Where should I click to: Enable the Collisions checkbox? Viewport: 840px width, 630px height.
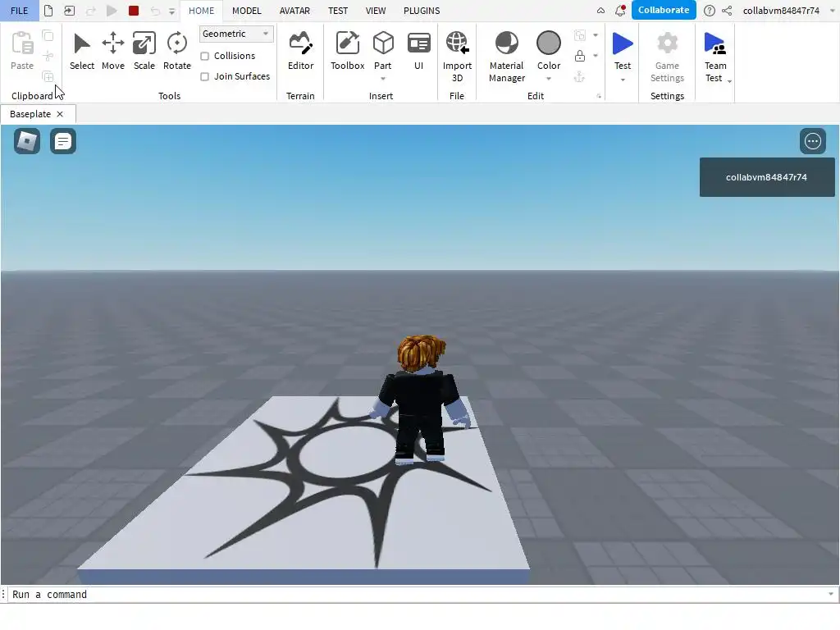pos(204,56)
